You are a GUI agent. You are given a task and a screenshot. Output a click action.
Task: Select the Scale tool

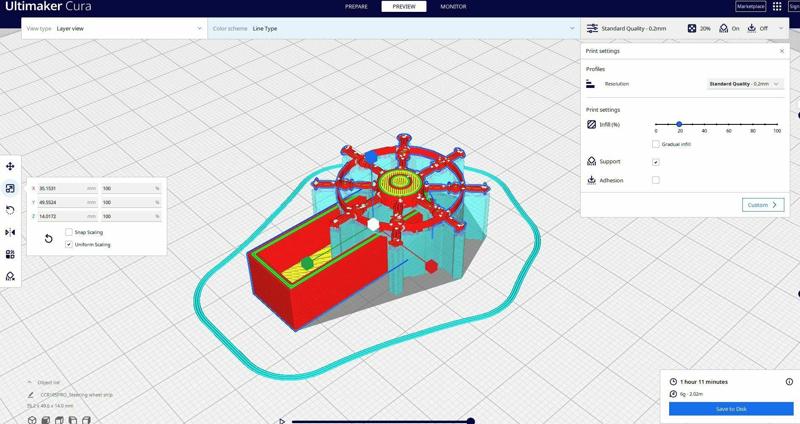(x=10, y=188)
